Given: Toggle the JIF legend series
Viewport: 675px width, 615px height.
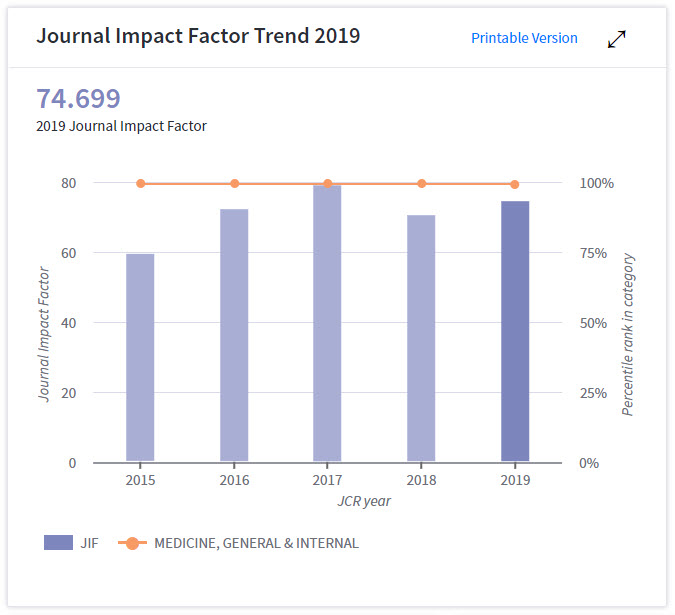Looking at the screenshot, I should point(72,543).
